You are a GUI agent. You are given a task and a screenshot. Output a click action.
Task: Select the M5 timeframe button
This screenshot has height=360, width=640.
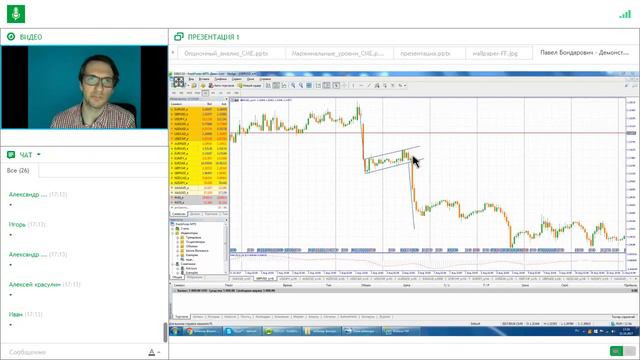coord(181,93)
